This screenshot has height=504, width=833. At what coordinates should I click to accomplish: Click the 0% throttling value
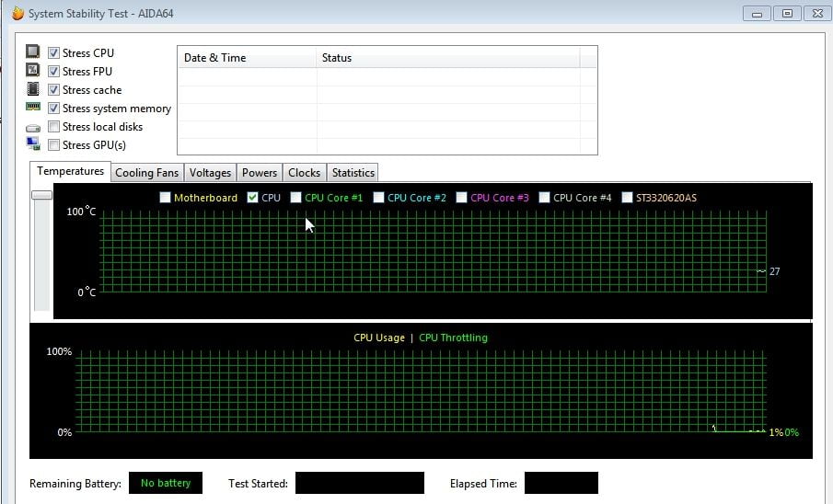click(792, 432)
